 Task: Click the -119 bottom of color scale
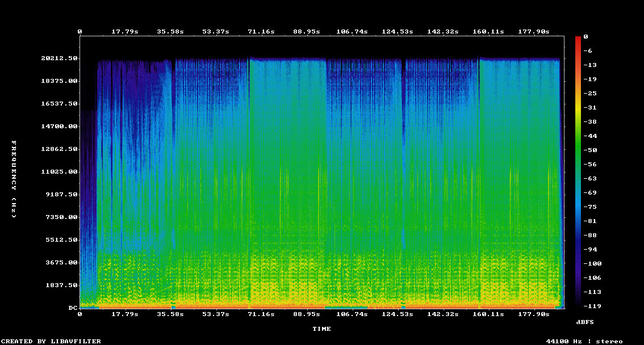click(x=592, y=306)
